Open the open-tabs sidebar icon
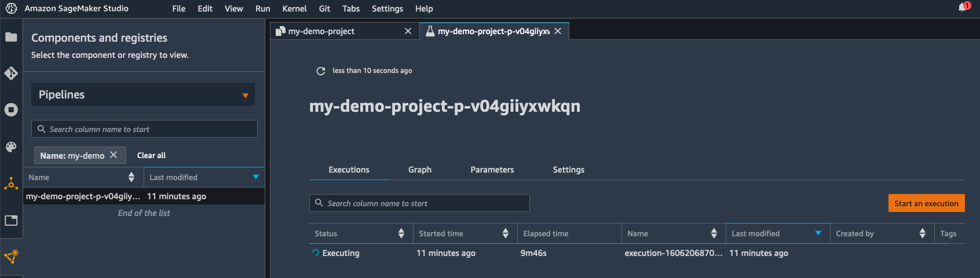This screenshot has height=278, width=980. click(11, 221)
